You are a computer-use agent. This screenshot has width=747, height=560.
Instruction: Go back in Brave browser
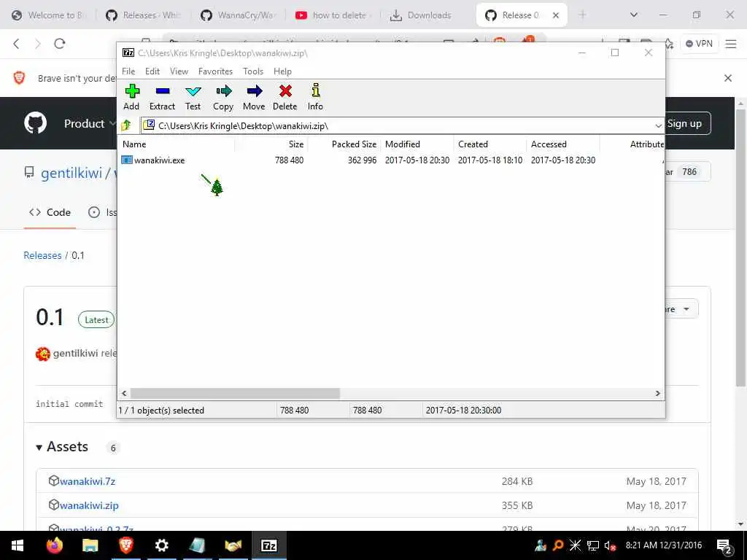16,44
